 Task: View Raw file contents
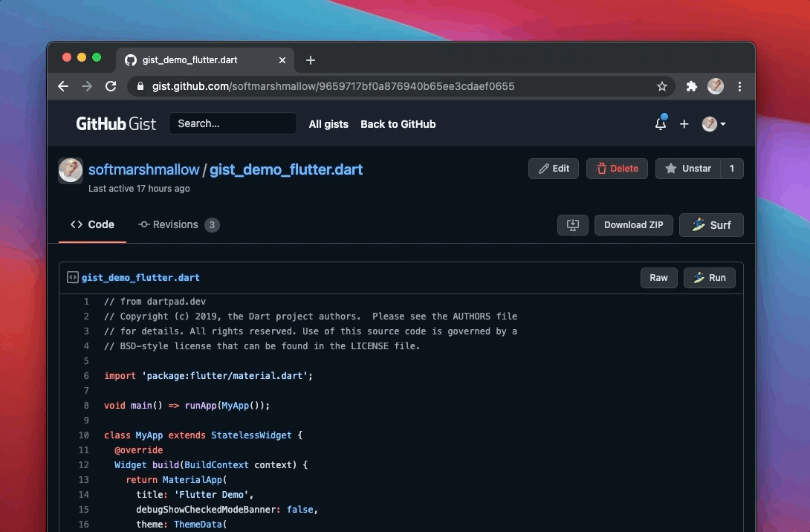658,278
